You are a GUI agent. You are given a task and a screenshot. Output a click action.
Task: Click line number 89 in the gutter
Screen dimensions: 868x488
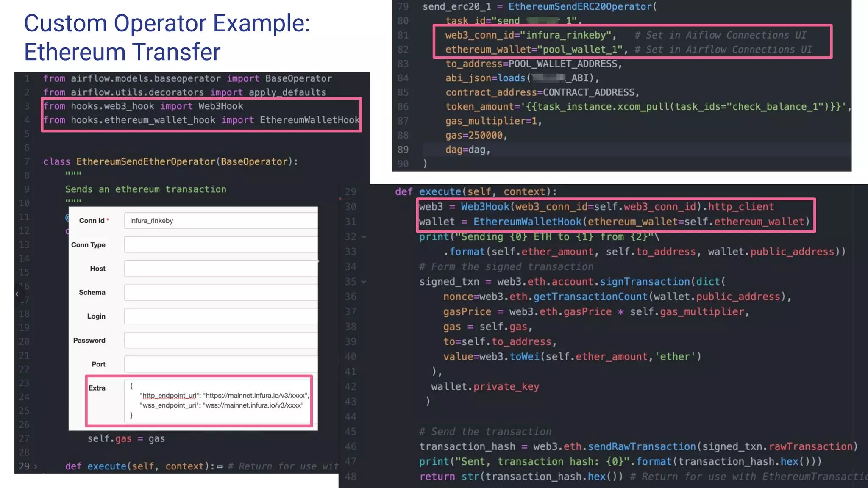pyautogui.click(x=403, y=150)
